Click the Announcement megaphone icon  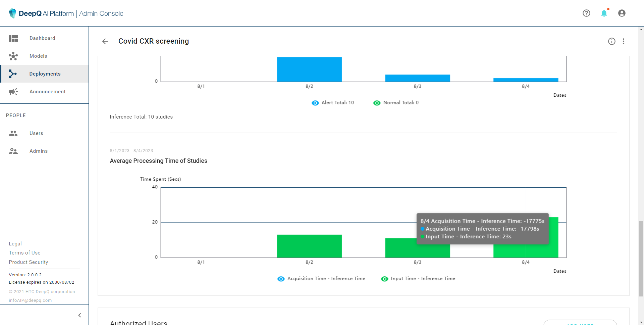click(13, 92)
